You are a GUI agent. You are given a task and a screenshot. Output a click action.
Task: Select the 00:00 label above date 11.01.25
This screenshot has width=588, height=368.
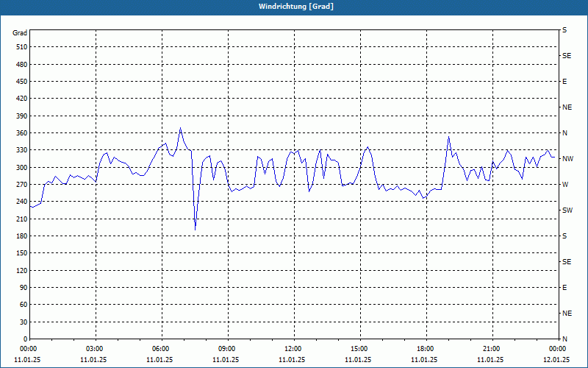coord(27,349)
